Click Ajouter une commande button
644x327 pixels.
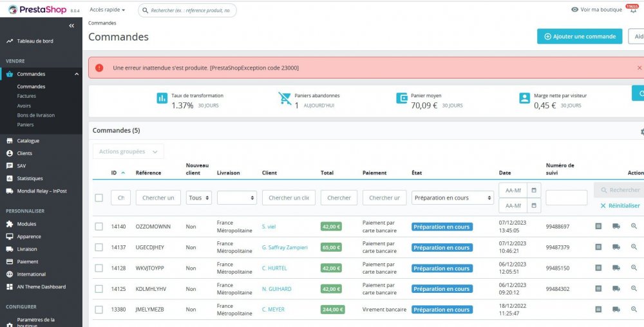580,36
